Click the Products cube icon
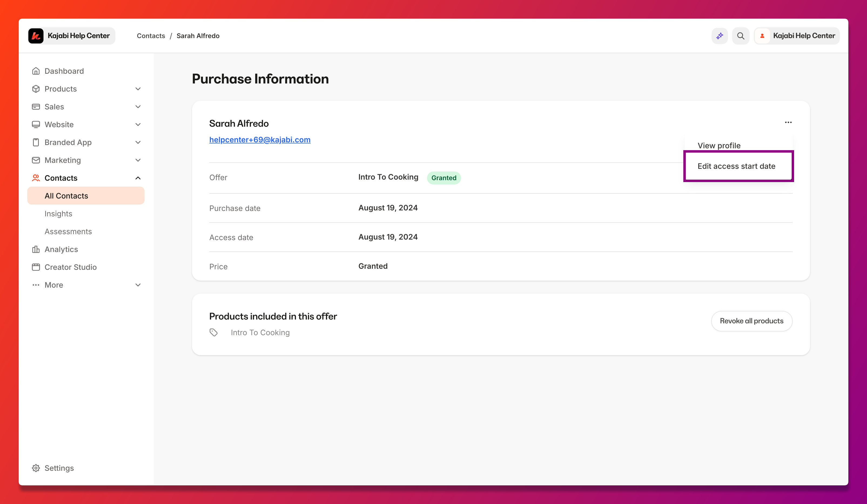Viewport: 867px width, 504px height. [36, 89]
